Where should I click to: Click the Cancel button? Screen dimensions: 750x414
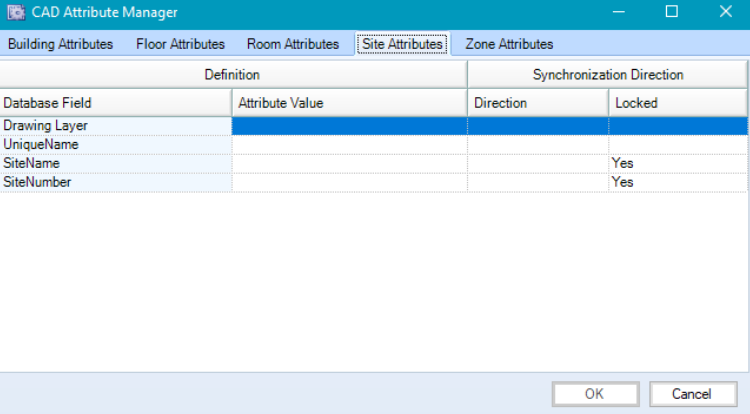coord(693,393)
